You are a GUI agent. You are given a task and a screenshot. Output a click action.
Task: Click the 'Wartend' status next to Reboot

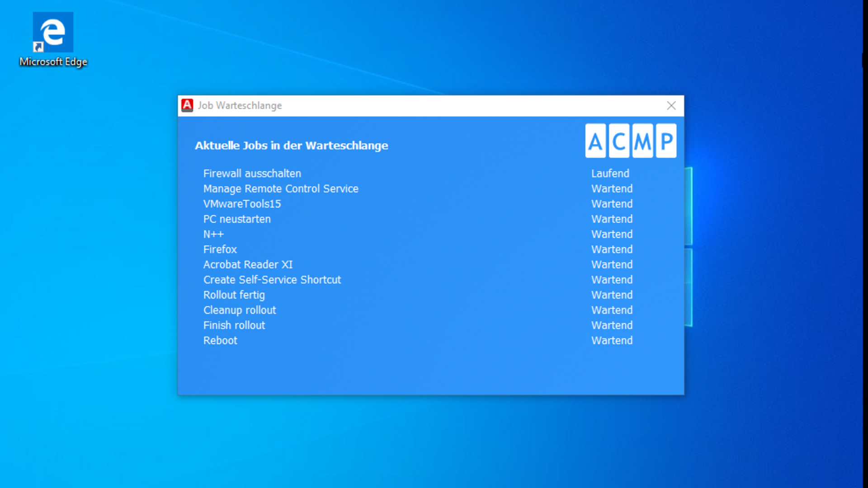point(612,341)
